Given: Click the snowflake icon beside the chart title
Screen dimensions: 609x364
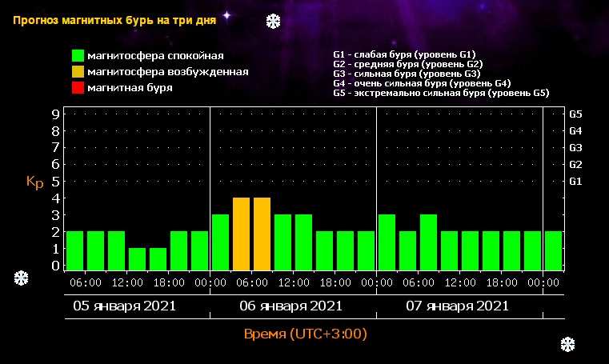Looking at the screenshot, I should coord(273,20).
